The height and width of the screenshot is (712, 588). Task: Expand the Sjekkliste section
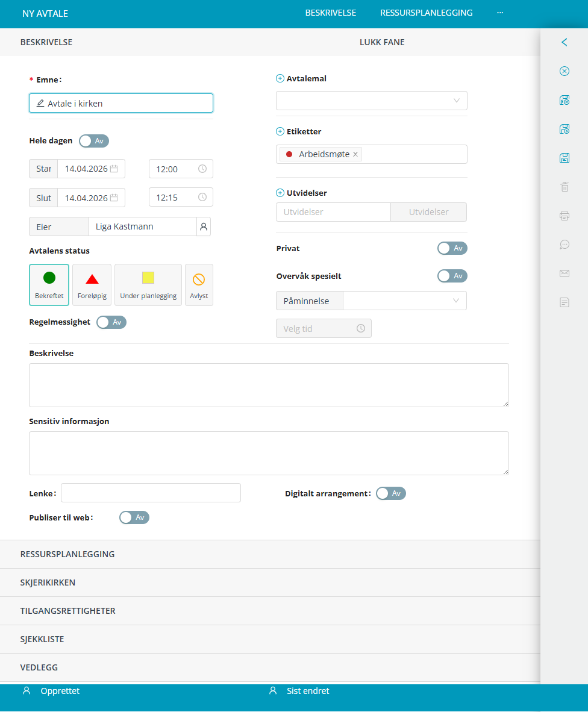click(42, 639)
